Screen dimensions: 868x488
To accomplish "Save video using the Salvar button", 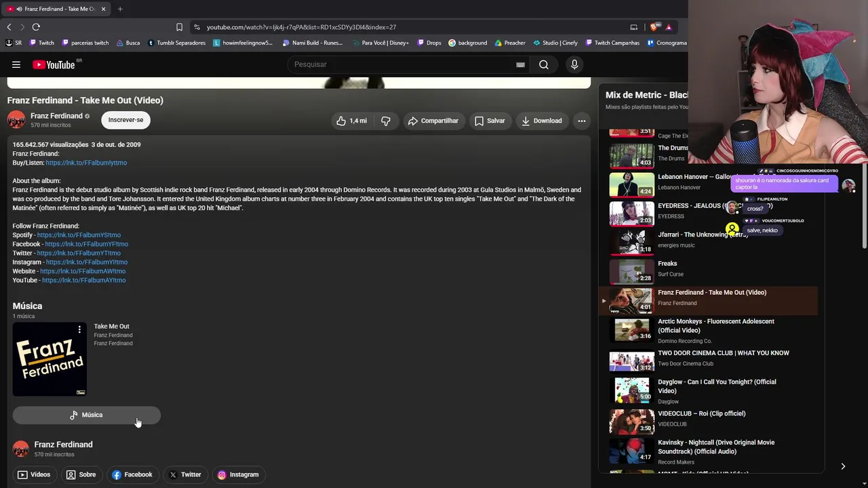I will [x=490, y=121].
